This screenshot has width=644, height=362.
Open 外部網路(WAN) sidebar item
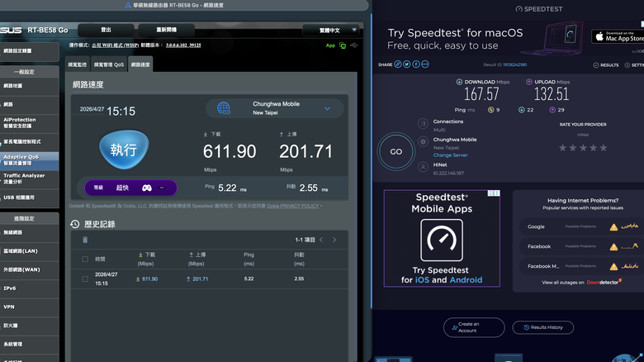[29, 270]
